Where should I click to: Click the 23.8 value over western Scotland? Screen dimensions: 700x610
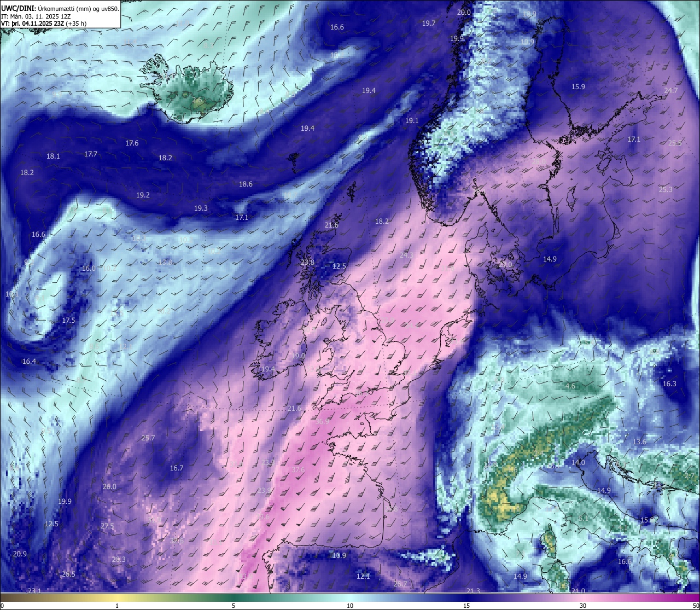(x=308, y=262)
